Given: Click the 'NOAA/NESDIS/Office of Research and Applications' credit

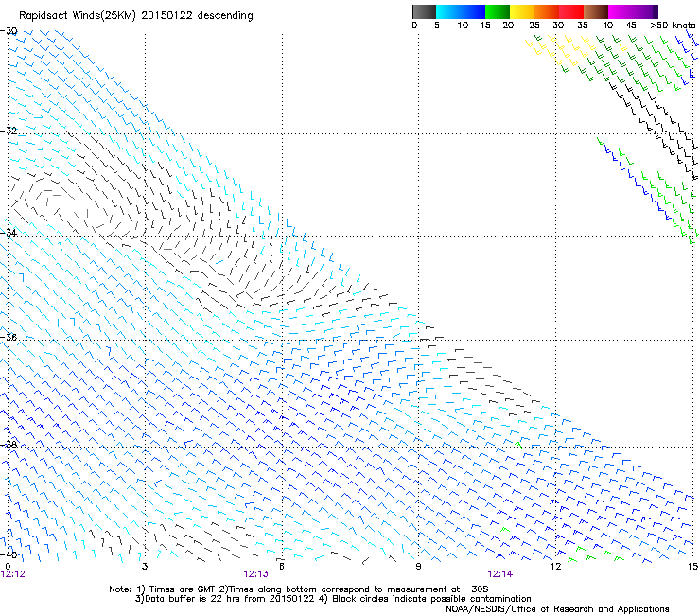Looking at the screenshot, I should pyautogui.click(x=557, y=609).
